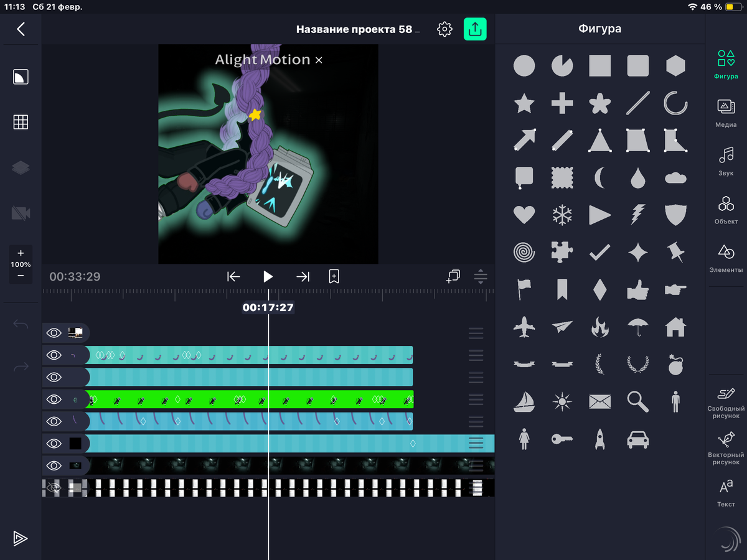Open the background color corner icon
This screenshot has width=747, height=560.
pos(21,77)
